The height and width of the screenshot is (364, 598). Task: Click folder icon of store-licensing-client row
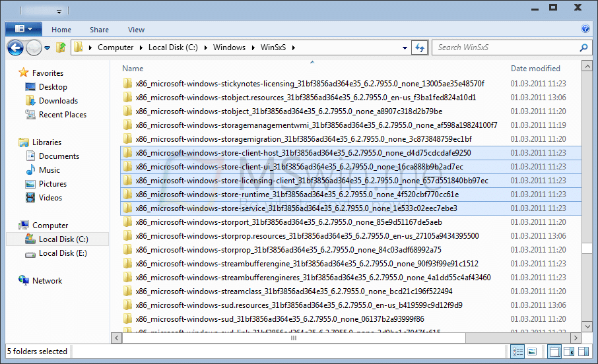coord(128,180)
